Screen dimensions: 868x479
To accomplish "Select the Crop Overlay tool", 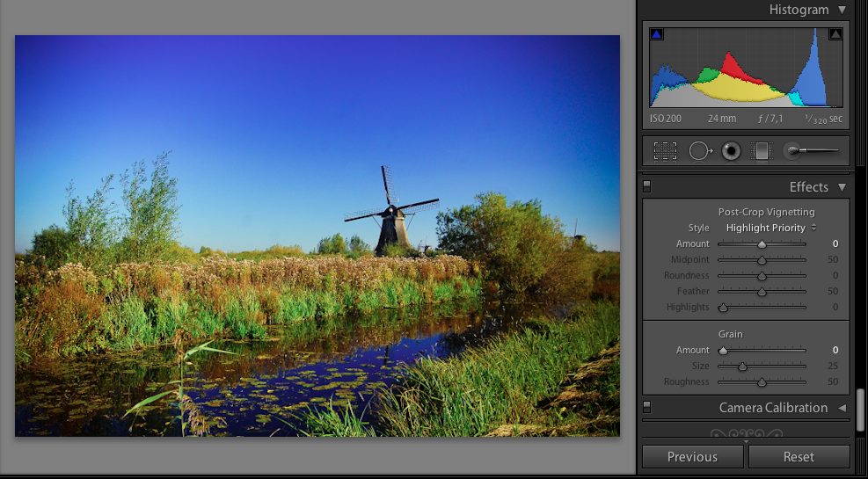I will tap(665, 150).
